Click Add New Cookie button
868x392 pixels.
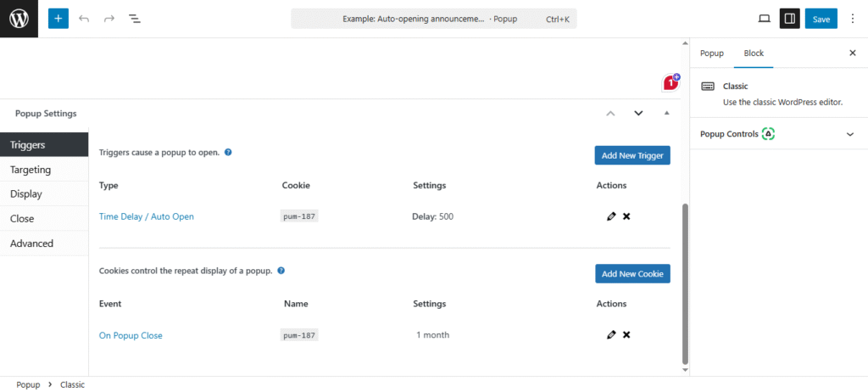632,274
